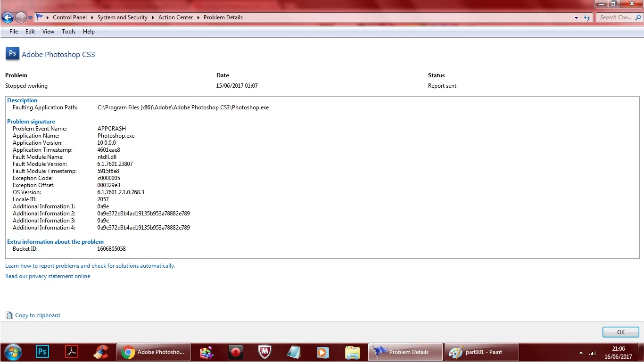This screenshot has width=644, height=362.
Task: Click the Forward navigation arrow
Action: coord(21,17)
